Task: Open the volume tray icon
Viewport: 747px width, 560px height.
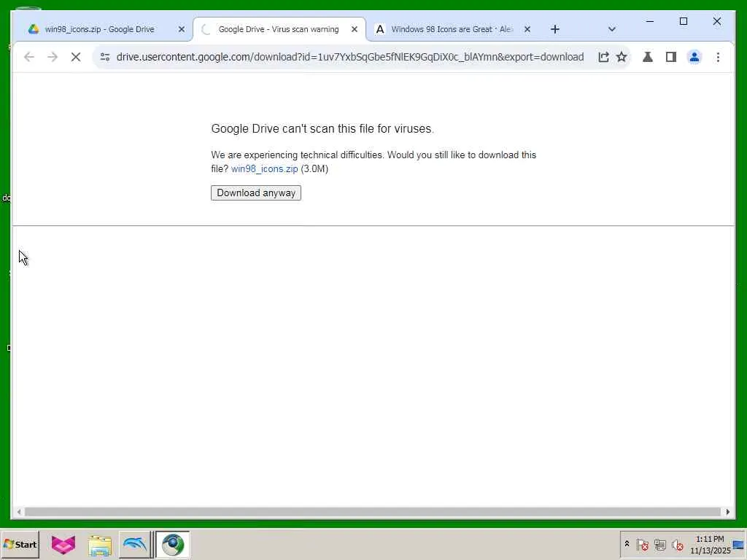Action: (677, 545)
